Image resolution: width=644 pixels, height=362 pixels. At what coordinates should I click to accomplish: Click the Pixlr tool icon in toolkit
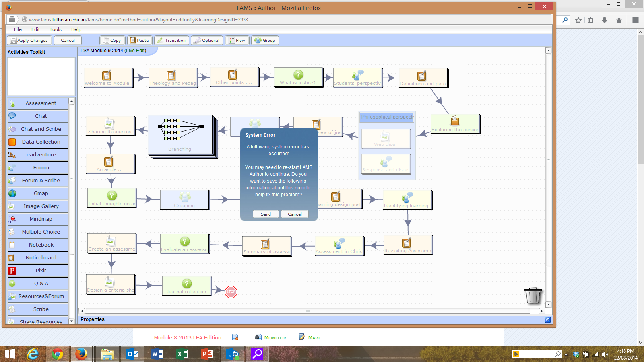(12, 271)
